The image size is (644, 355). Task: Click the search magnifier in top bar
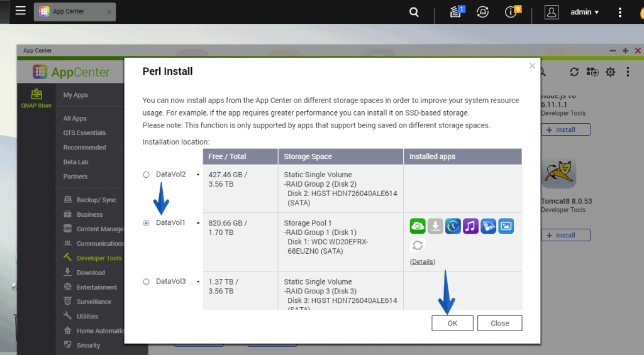(414, 12)
